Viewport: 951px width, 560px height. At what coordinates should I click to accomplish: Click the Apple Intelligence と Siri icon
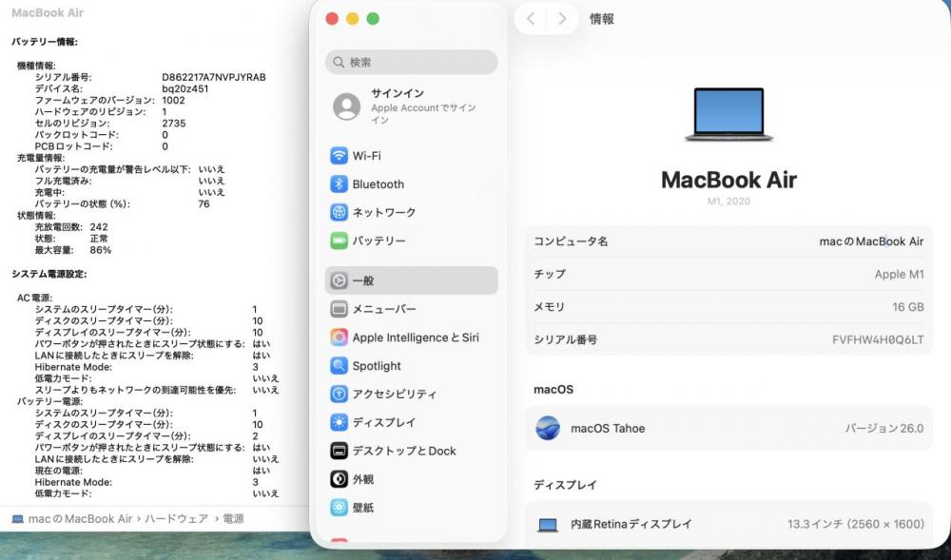coord(339,338)
